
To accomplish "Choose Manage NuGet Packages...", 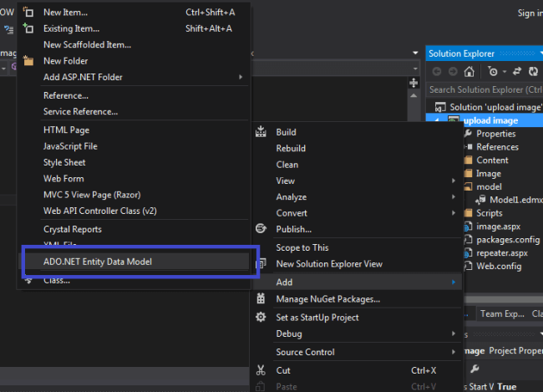I will click(x=328, y=299).
